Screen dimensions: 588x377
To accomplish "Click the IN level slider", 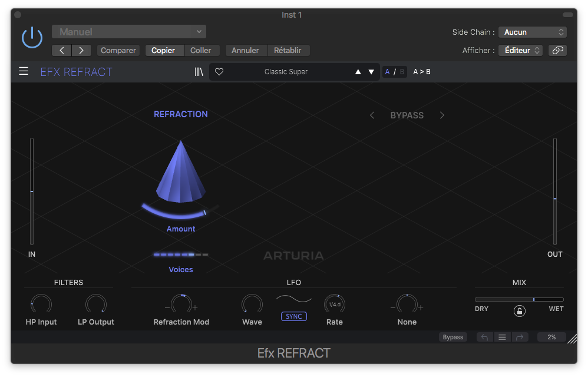I will point(32,191).
